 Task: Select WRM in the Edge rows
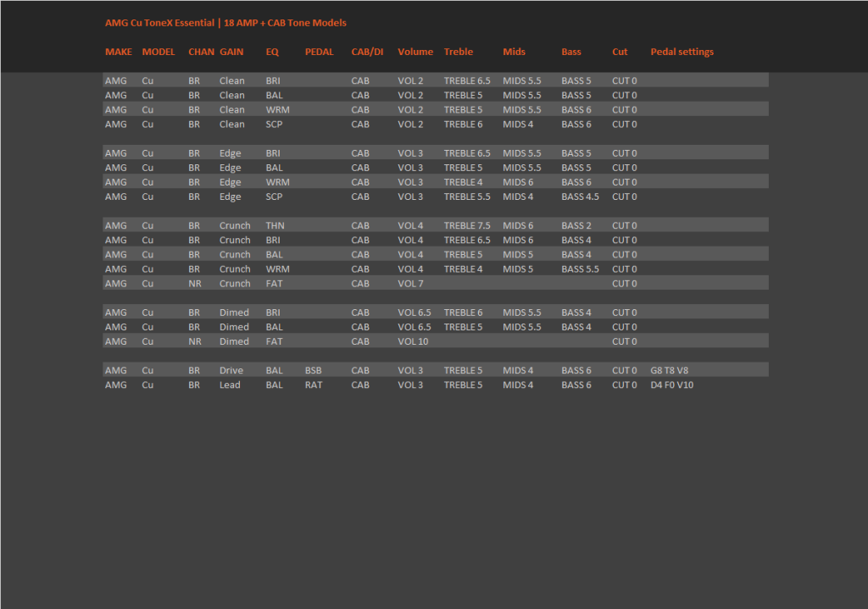[277, 182]
